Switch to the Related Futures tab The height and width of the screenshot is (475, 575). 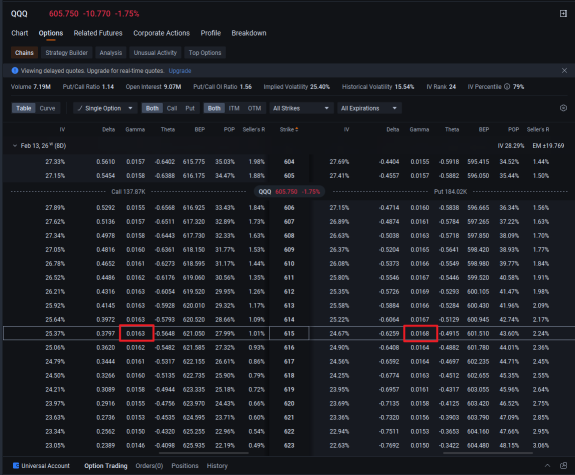pos(98,33)
